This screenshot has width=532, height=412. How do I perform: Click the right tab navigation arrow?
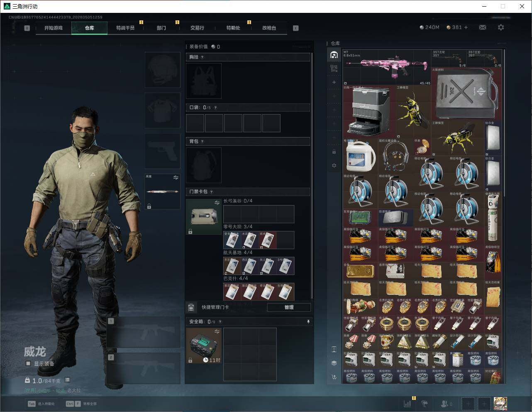[296, 28]
